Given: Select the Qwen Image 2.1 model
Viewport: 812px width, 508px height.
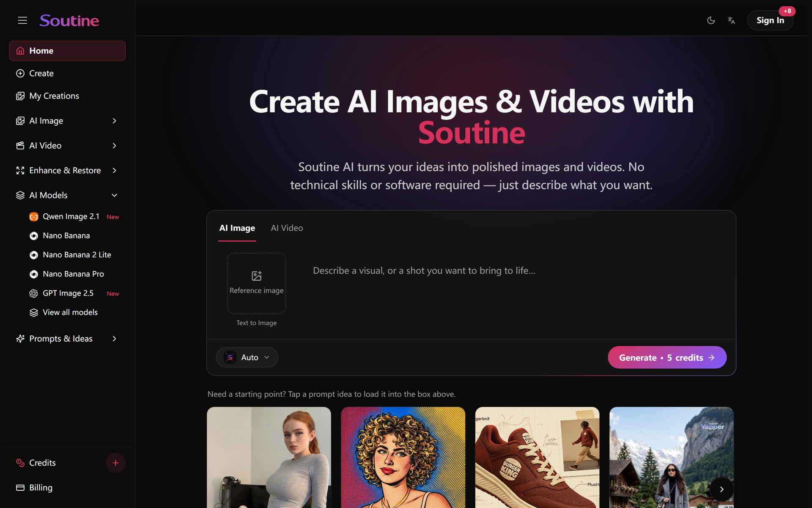Looking at the screenshot, I should tap(74, 216).
